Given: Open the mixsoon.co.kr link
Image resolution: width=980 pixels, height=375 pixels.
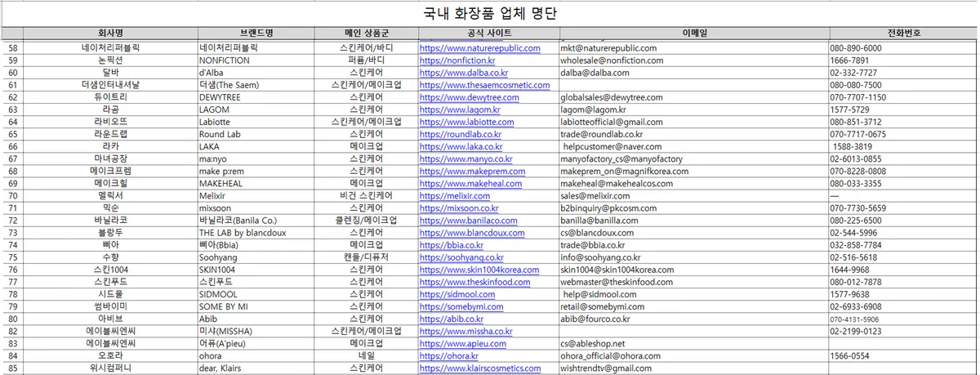Looking at the screenshot, I should (x=459, y=208).
